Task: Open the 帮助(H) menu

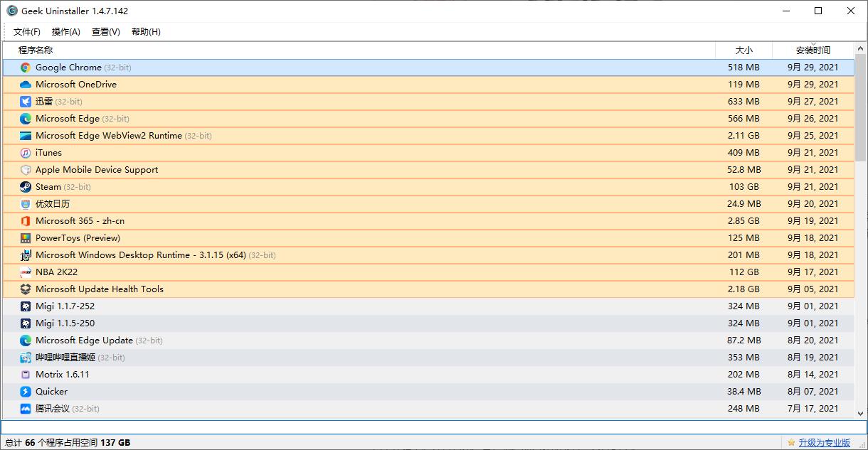Action: (x=146, y=32)
